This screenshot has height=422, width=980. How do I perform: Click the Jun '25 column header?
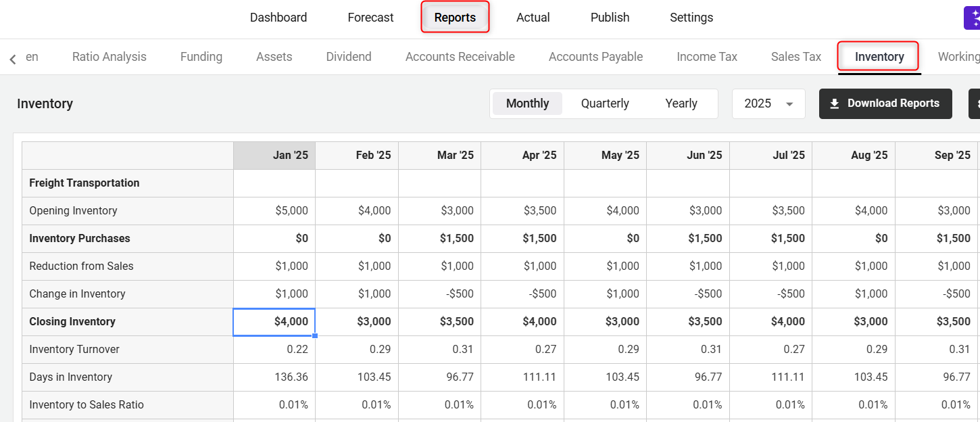point(688,156)
